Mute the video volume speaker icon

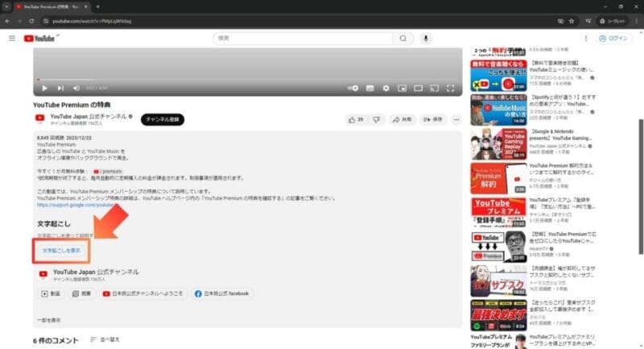point(76,88)
